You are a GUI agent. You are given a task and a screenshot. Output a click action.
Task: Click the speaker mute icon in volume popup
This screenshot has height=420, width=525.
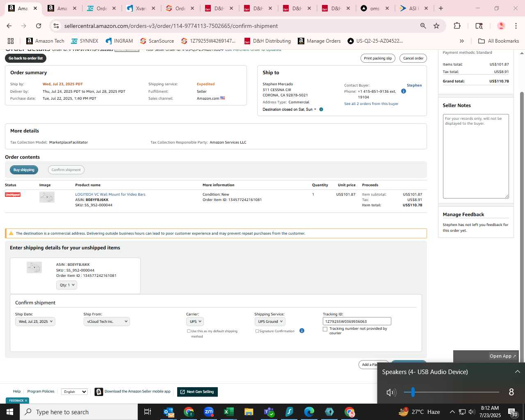(x=391, y=393)
